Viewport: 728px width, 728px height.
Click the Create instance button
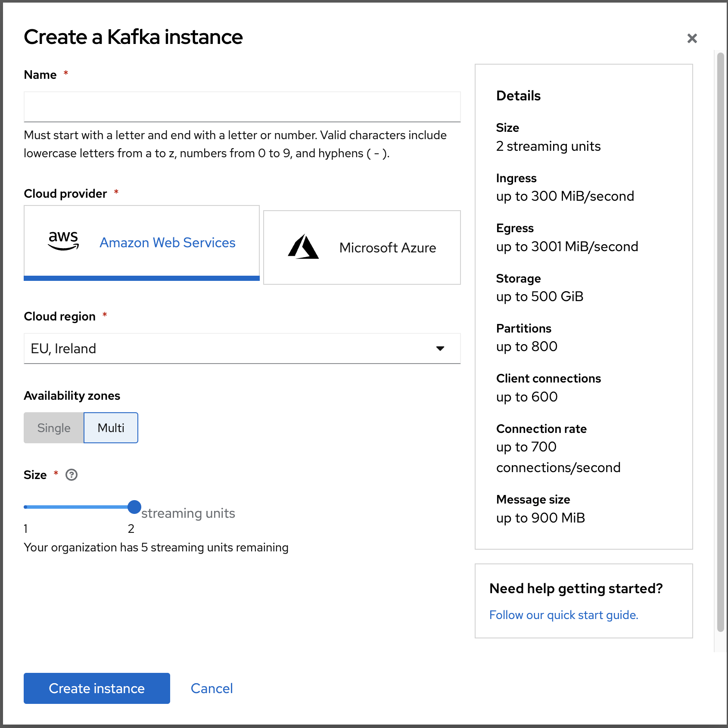97,688
